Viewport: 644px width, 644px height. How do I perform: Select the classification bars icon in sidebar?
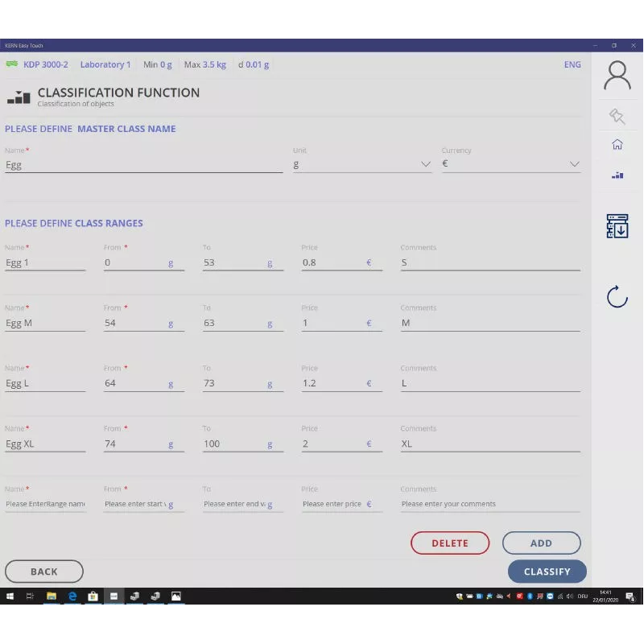coord(617,175)
